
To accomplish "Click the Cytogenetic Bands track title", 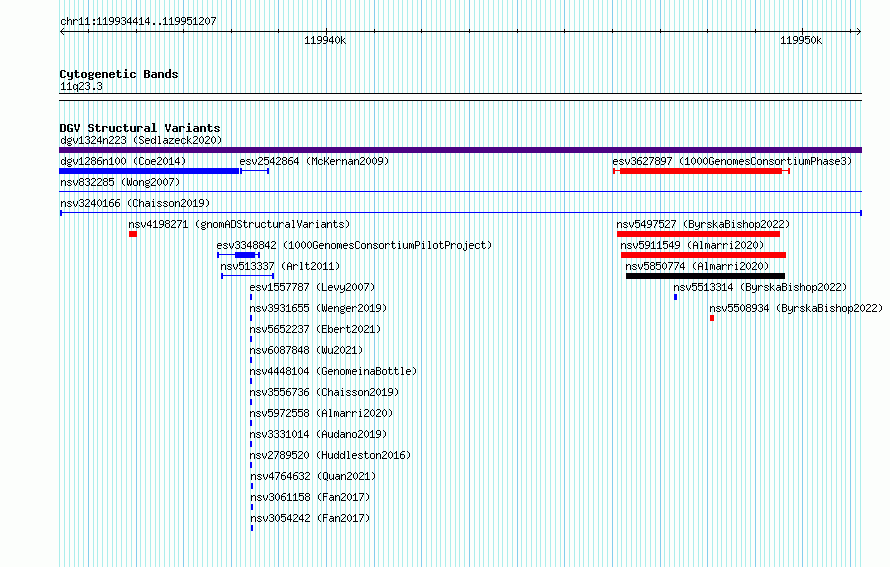I will pyautogui.click(x=119, y=74).
